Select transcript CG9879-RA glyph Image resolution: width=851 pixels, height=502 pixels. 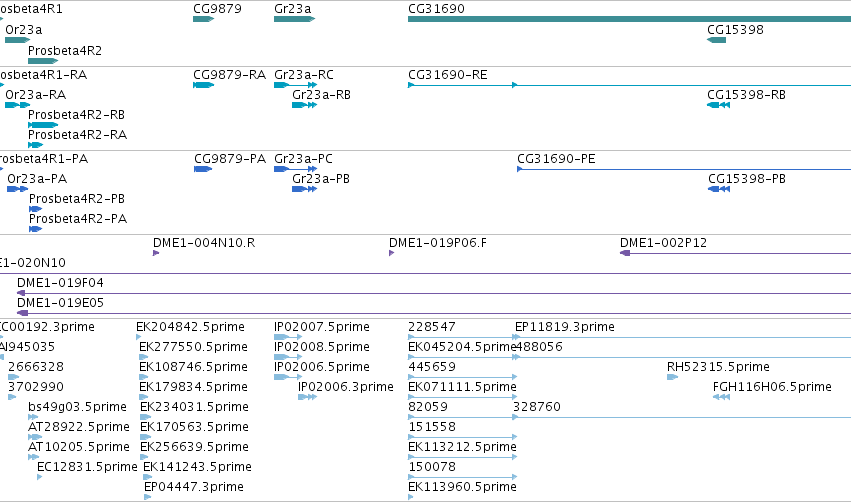pos(204,85)
